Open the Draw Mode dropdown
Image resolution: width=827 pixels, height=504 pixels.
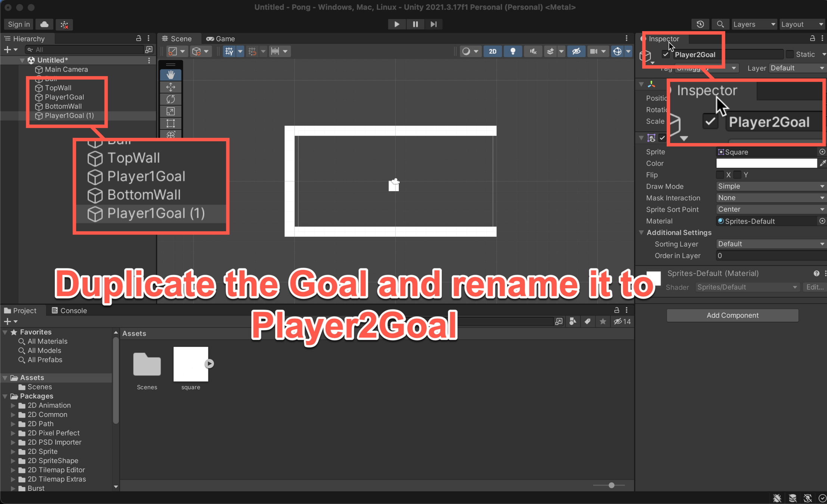pos(770,186)
